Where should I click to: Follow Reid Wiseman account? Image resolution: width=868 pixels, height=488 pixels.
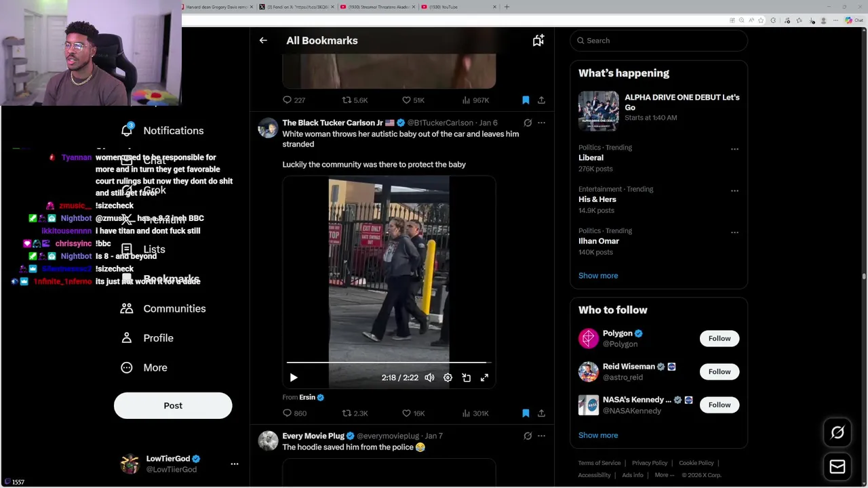click(719, 371)
